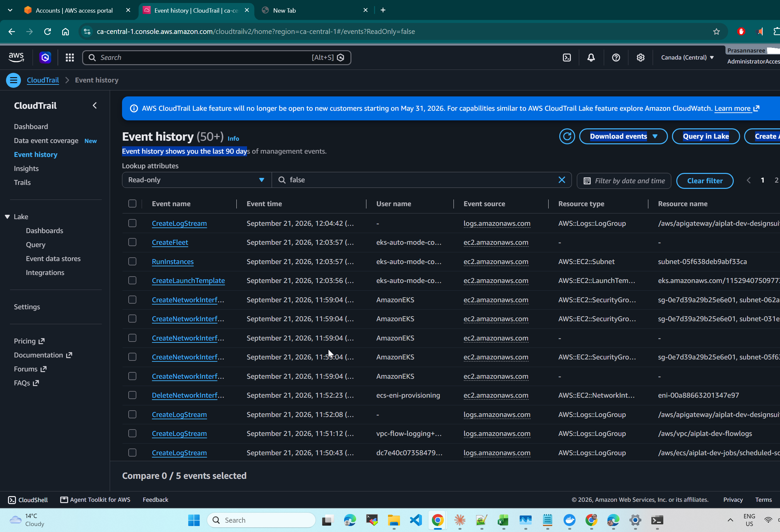Toggle the hamburger navigation menu

click(x=13, y=80)
